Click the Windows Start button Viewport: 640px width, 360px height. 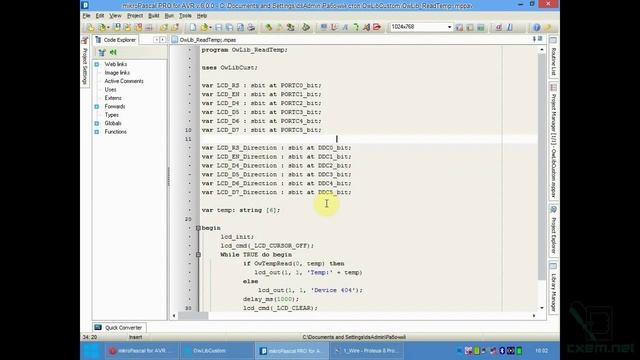(92, 351)
